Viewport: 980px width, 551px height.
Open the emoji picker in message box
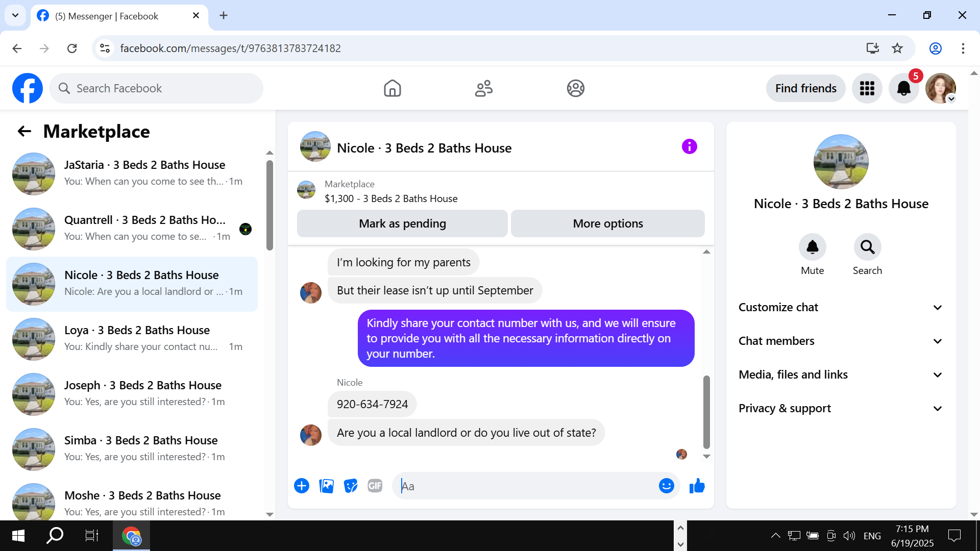pyautogui.click(x=667, y=486)
